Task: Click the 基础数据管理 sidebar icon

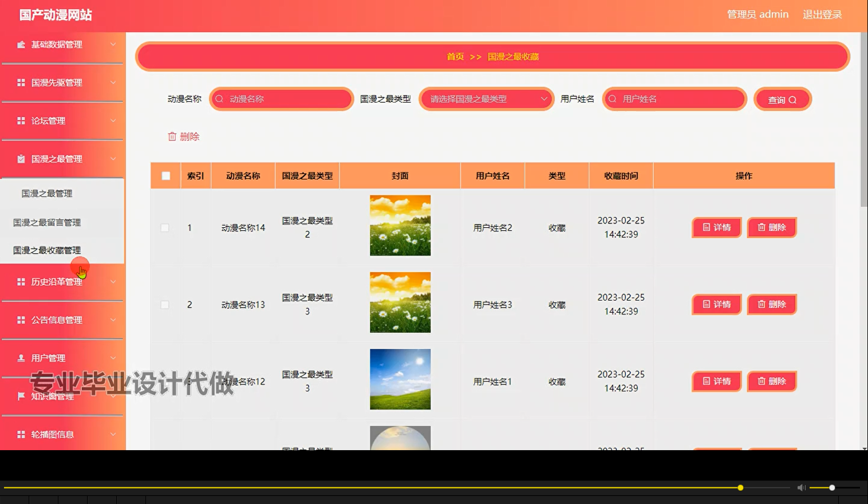Action: pos(21,45)
